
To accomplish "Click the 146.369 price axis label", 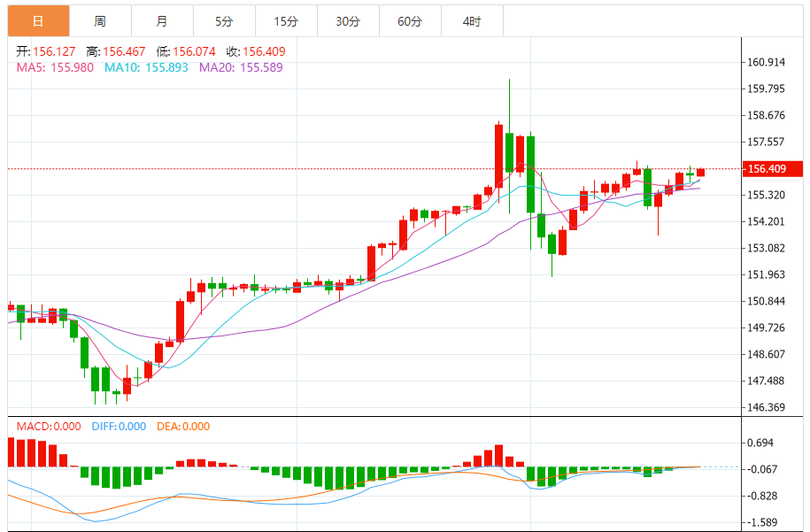I will [766, 407].
